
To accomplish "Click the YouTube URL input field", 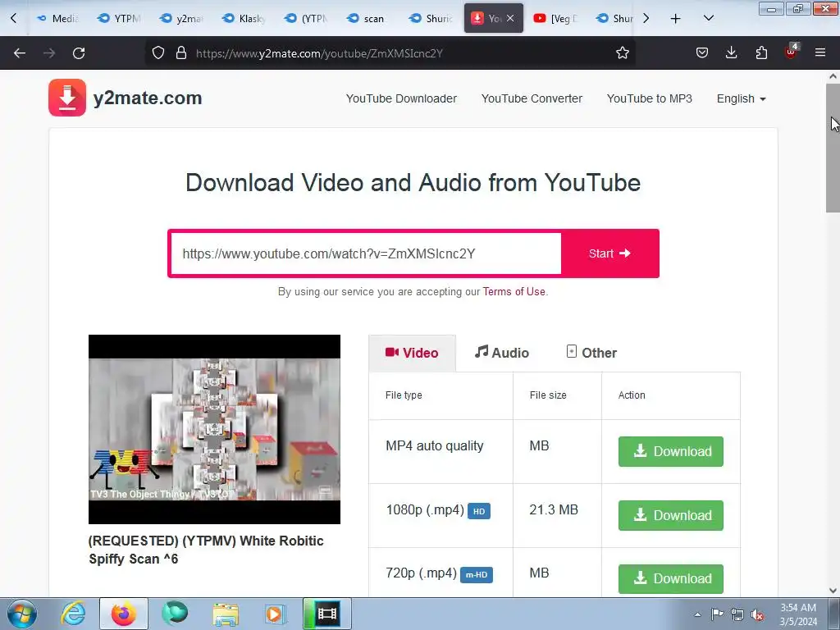I will coord(366,253).
